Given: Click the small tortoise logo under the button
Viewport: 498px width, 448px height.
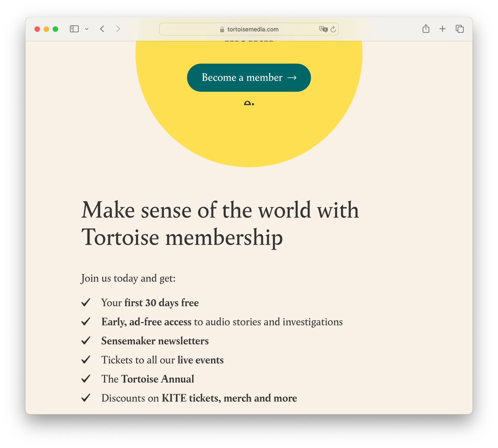Looking at the screenshot, I should pyautogui.click(x=249, y=103).
